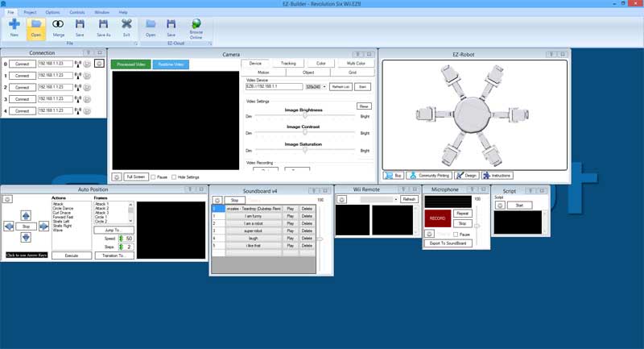Image resolution: width=644 pixels, height=349 pixels.
Task: Click Video Device address input field
Action: (x=274, y=87)
